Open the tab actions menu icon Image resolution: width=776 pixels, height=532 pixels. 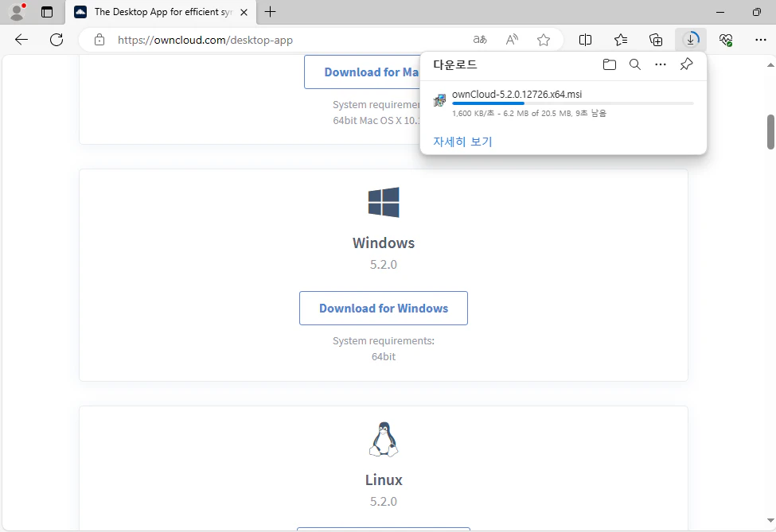pos(47,12)
